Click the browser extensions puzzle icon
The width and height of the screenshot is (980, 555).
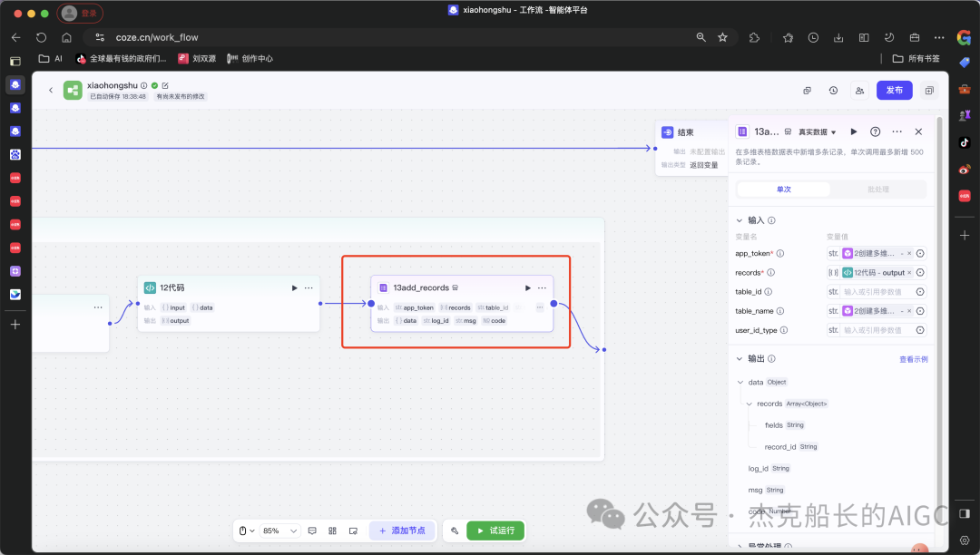coord(754,37)
